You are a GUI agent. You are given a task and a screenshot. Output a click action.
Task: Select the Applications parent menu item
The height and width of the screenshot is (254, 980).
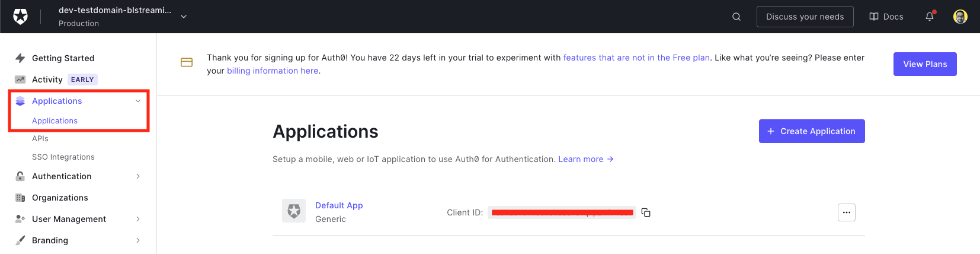coord(57,101)
